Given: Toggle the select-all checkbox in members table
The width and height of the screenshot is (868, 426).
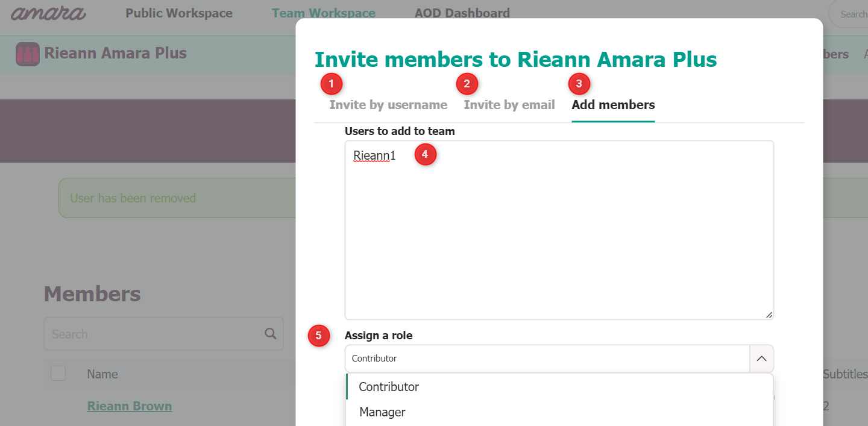Looking at the screenshot, I should pyautogui.click(x=58, y=373).
